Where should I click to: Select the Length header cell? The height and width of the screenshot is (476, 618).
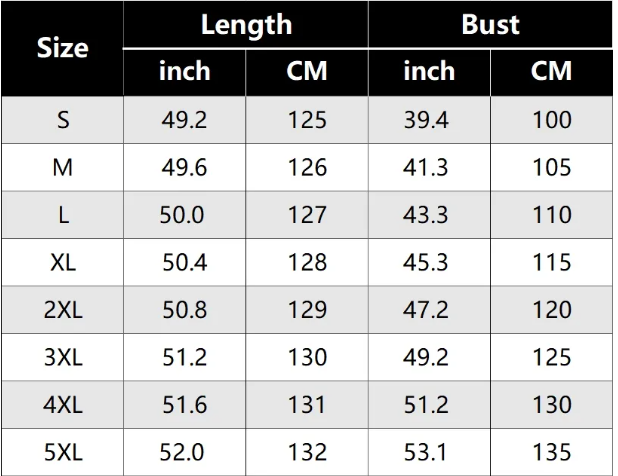click(246, 24)
